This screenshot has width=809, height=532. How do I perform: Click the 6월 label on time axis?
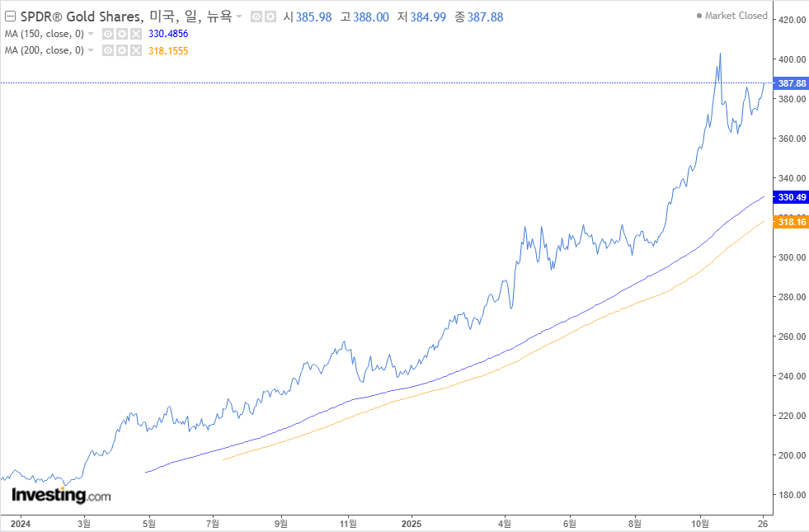click(570, 524)
